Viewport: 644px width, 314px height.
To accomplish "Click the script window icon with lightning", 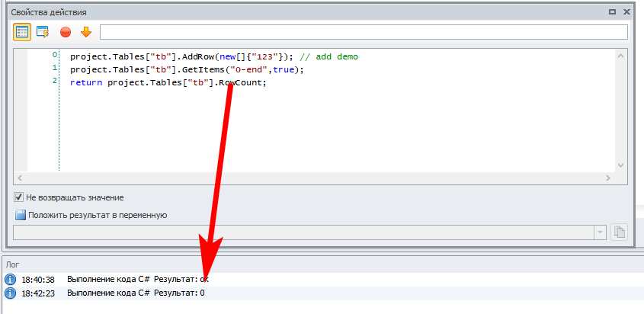I will tap(43, 32).
